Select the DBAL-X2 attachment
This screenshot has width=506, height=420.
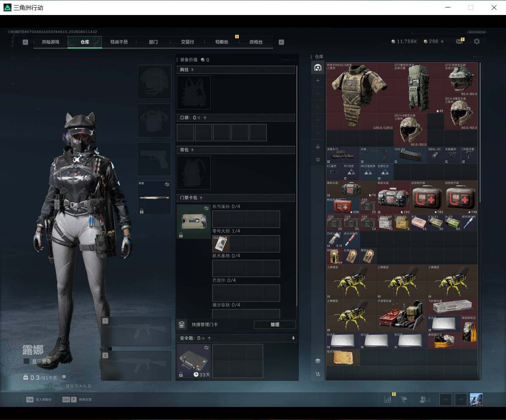point(436,155)
